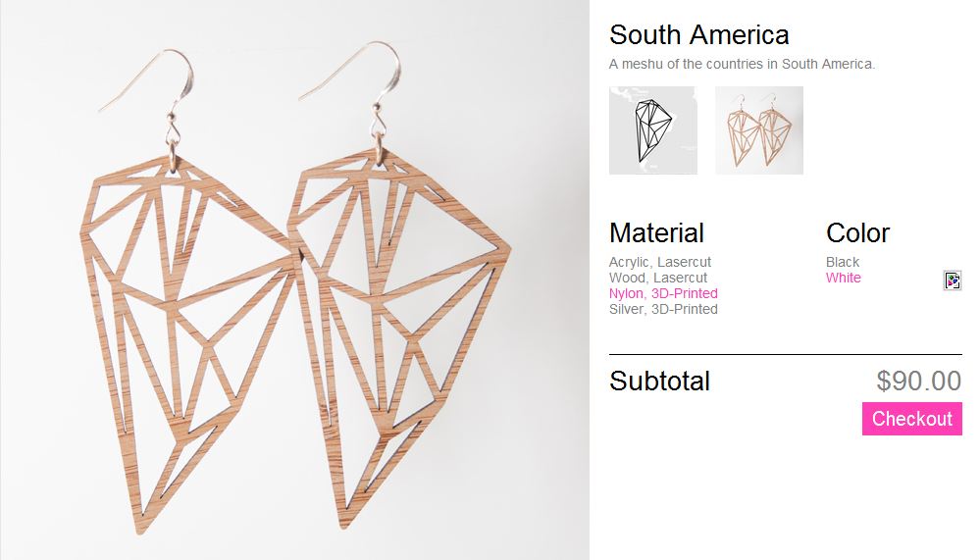Select Acrylic, Lasercut material
Screen dimensions: 980x560
click(x=660, y=262)
